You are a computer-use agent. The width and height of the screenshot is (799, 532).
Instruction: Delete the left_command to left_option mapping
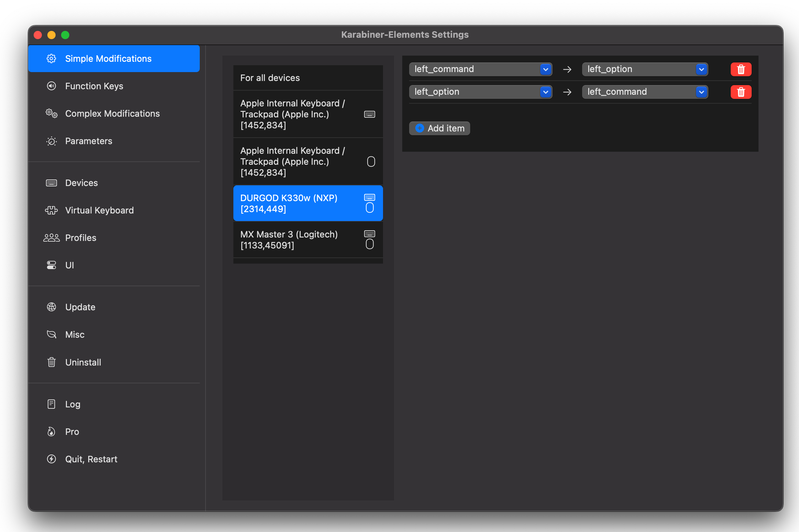tap(741, 69)
